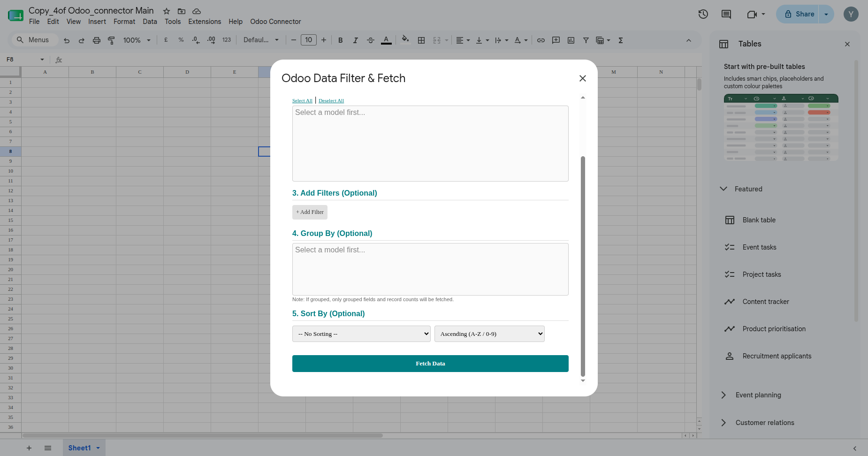
Task: Add a new sheet with plus icon
Action: [29, 448]
